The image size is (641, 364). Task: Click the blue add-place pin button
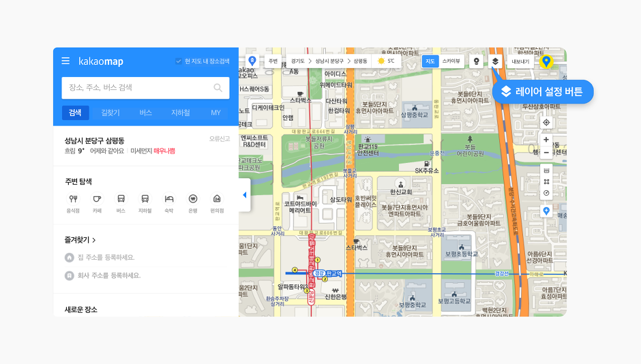546,211
